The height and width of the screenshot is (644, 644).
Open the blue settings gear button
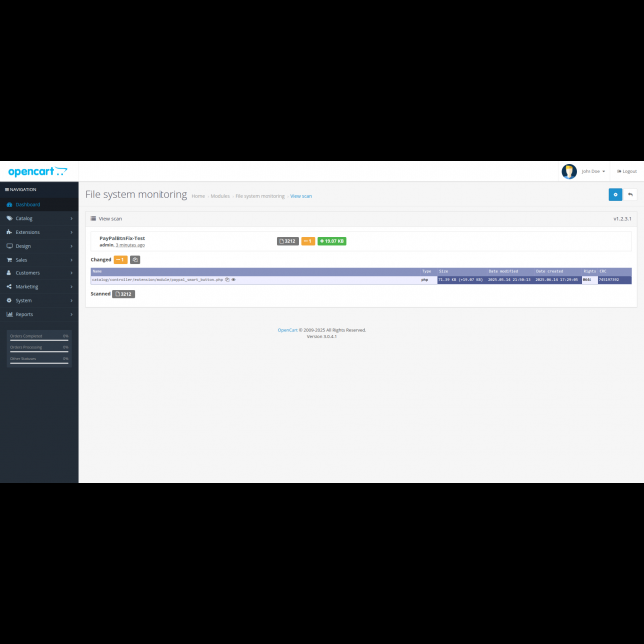615,195
